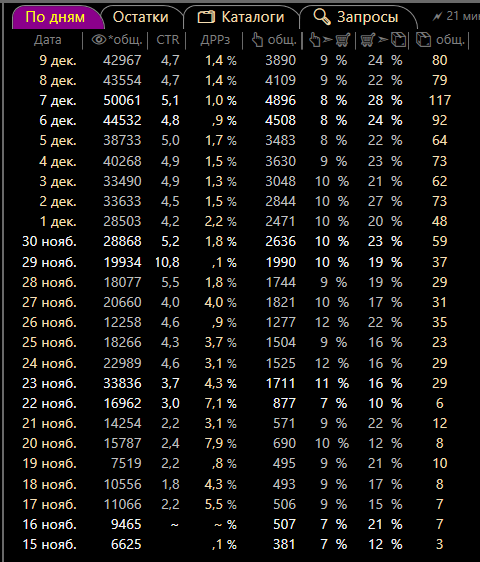Select the 29 нояб. date cell

click(x=49, y=262)
